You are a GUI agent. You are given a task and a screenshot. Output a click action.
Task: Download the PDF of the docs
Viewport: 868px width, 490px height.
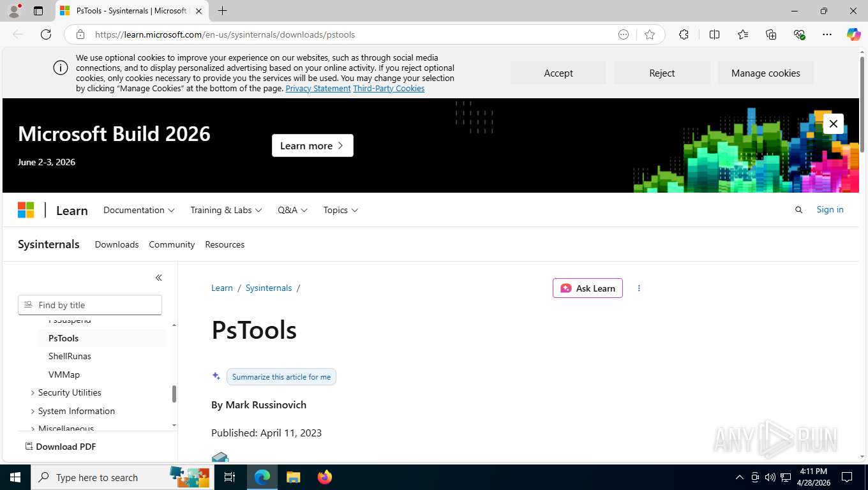coord(61,447)
